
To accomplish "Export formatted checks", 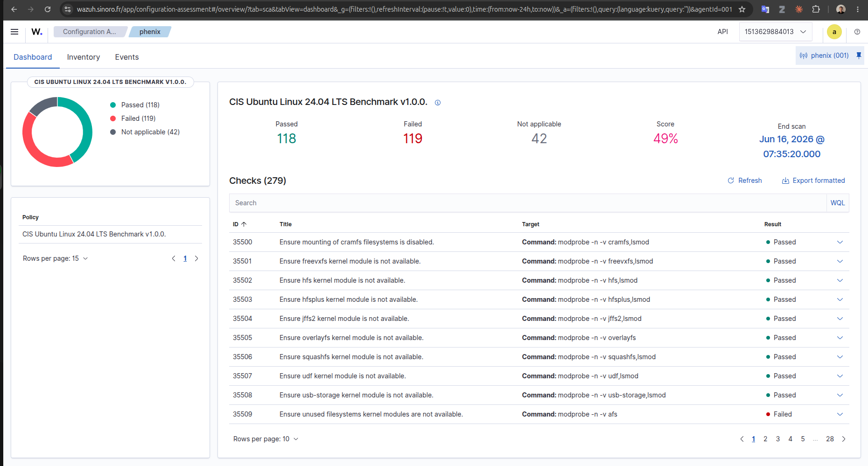I will point(813,181).
